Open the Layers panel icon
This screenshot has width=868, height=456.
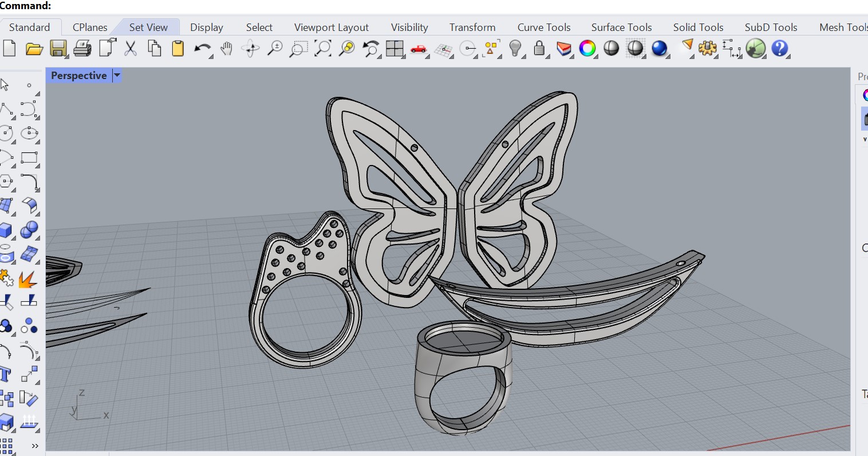564,49
